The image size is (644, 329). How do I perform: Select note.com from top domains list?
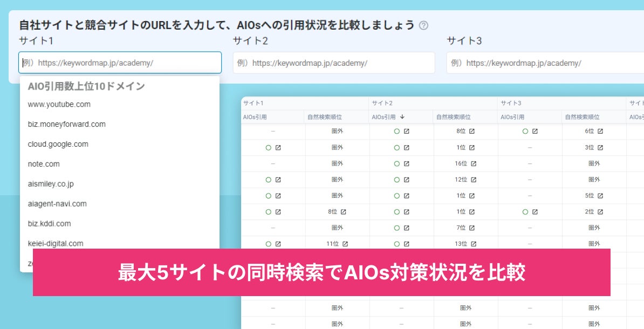coord(44,164)
